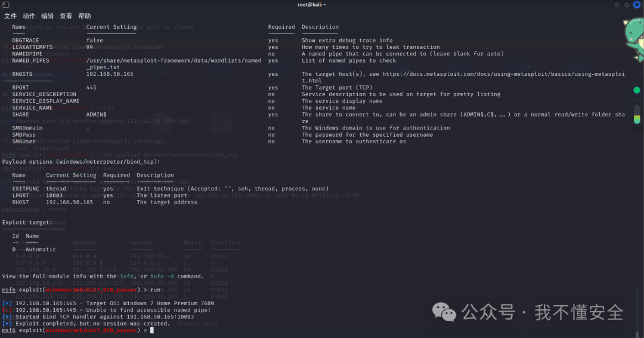
Task: Click the Target port (TCP) description
Action: (337, 88)
